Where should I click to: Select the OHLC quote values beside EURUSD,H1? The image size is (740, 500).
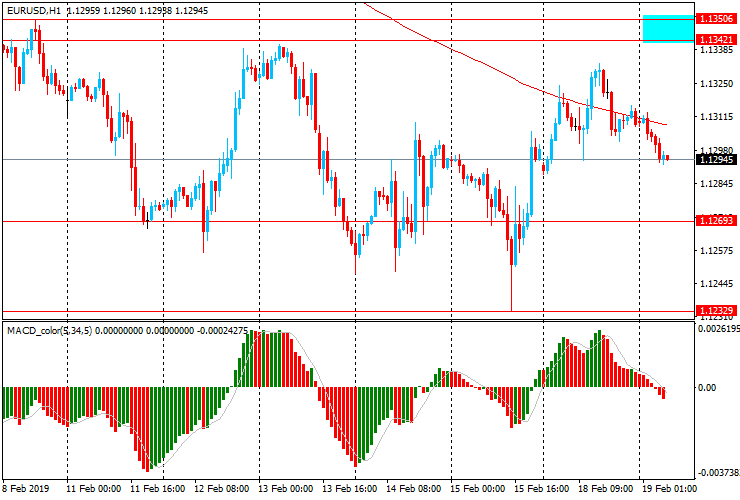tap(137, 10)
